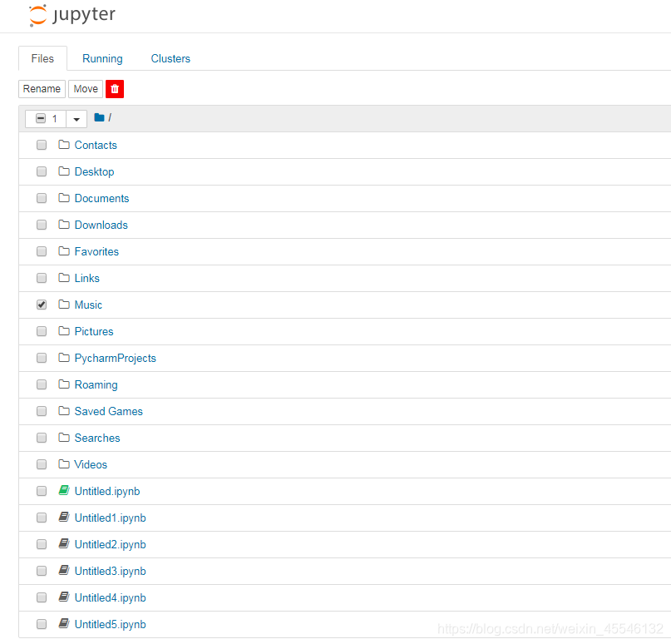Check the Pictures folder checkbox

42,331
